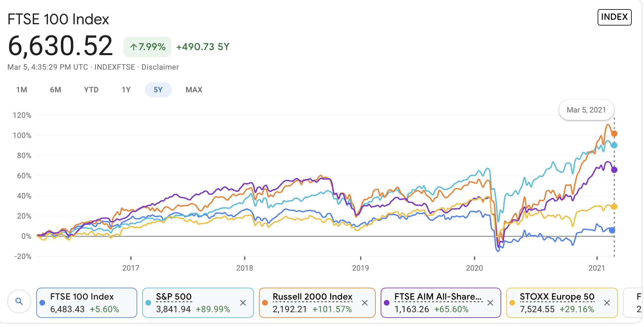Click the 0% y-axis label
Screen dimensions: 644x327
[x=26, y=236]
